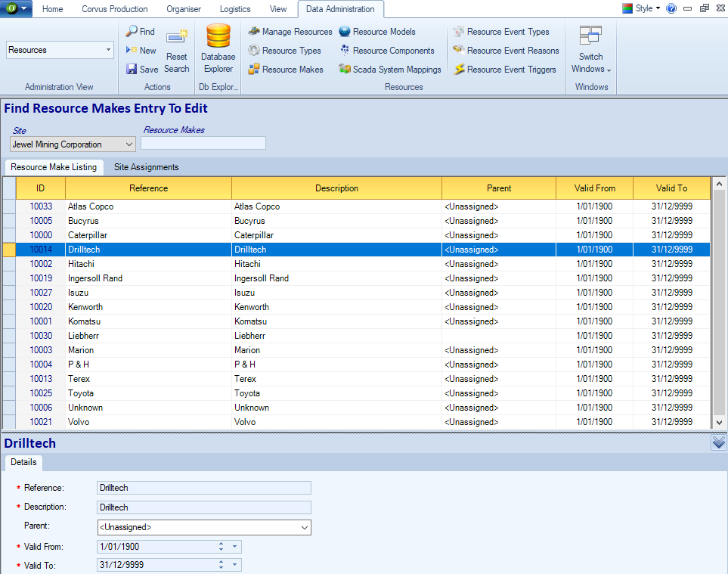The width and height of the screenshot is (728, 574).
Task: Click the Find magnifier icon
Action: pos(132,31)
